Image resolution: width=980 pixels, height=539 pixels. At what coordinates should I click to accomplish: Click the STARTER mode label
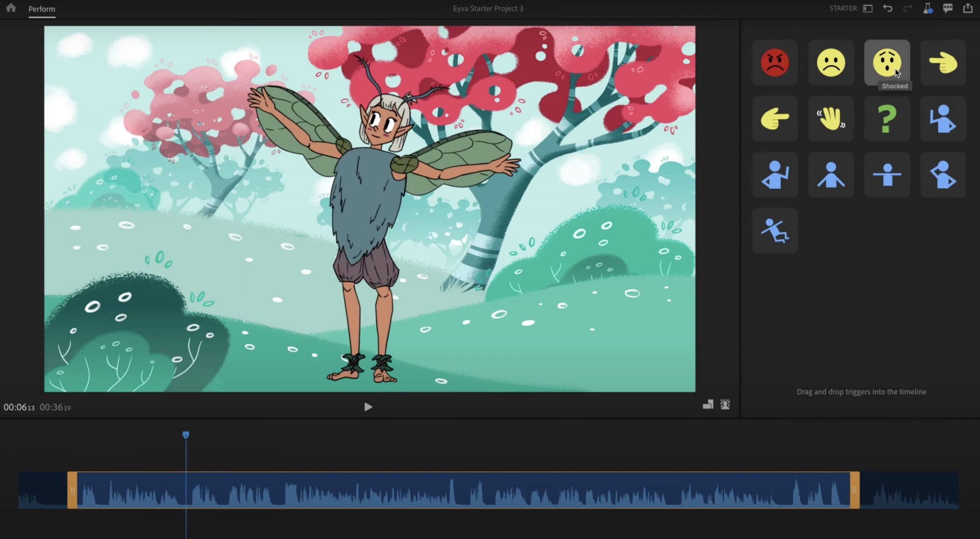point(843,8)
